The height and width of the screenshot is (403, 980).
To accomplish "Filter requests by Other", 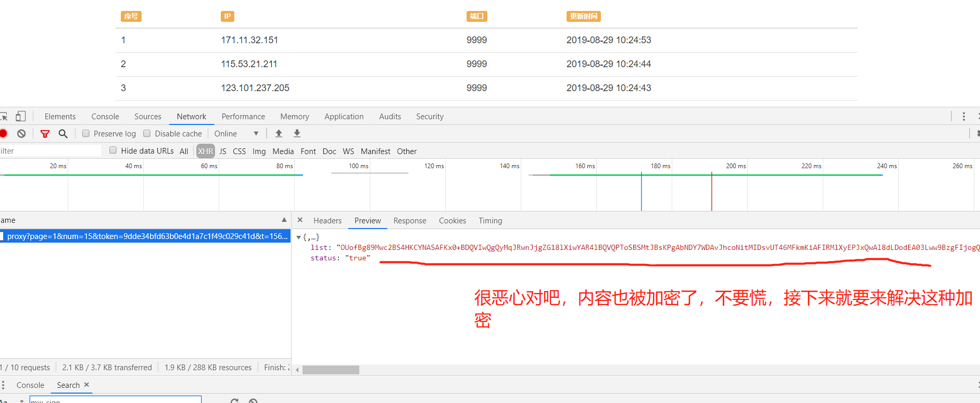I will [407, 152].
